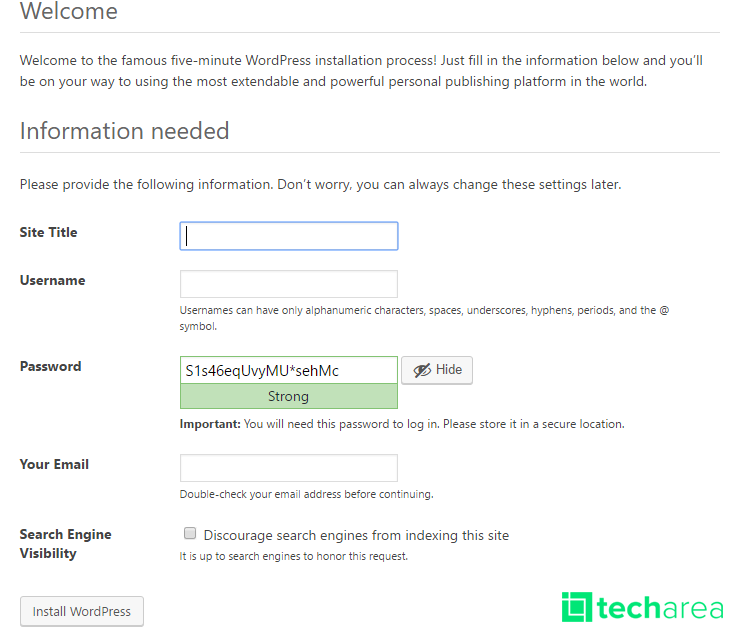Click the Install WordPress button
The width and height of the screenshot is (740, 634).
click(82, 611)
